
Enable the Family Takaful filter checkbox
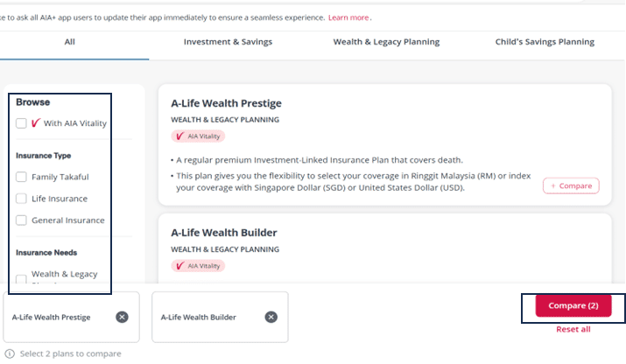coord(21,177)
